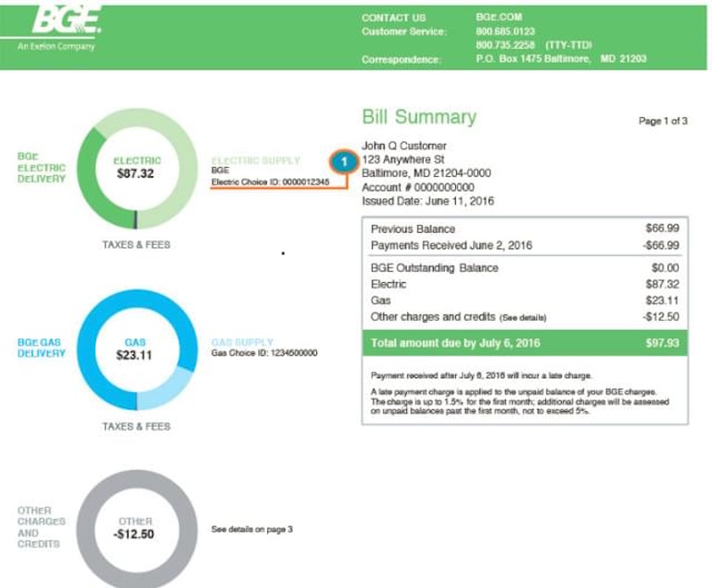Screen dimensions: 712x588
Task: Click TAXES & FEES under the electric chart
Action: coord(136,245)
